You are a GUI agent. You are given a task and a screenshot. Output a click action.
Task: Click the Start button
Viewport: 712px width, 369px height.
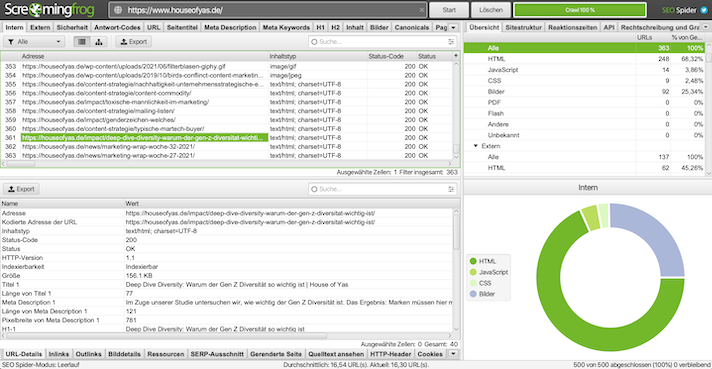[x=449, y=10]
